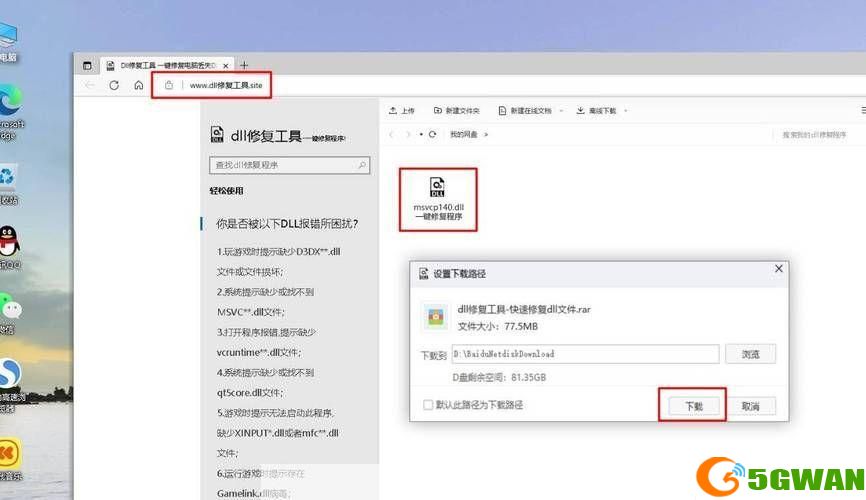Focus the 查找dll修复程序 search field
This screenshot has width=866, height=500.
(289, 165)
